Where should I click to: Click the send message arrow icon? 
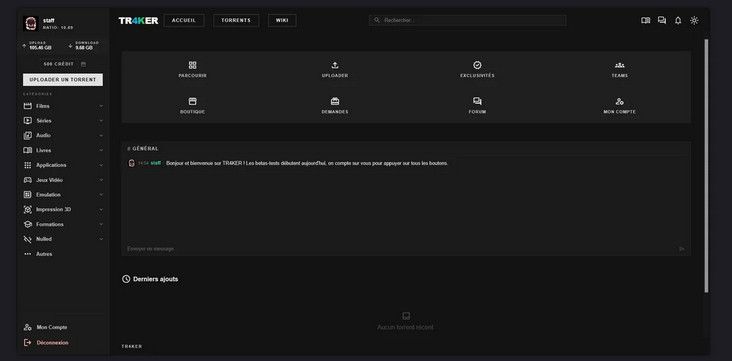tap(682, 249)
